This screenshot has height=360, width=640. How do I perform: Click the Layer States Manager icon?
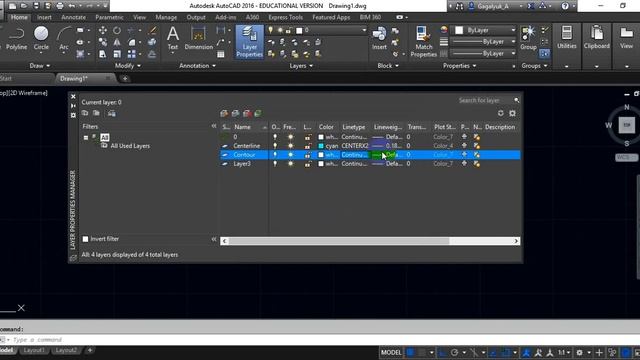pos(111,113)
